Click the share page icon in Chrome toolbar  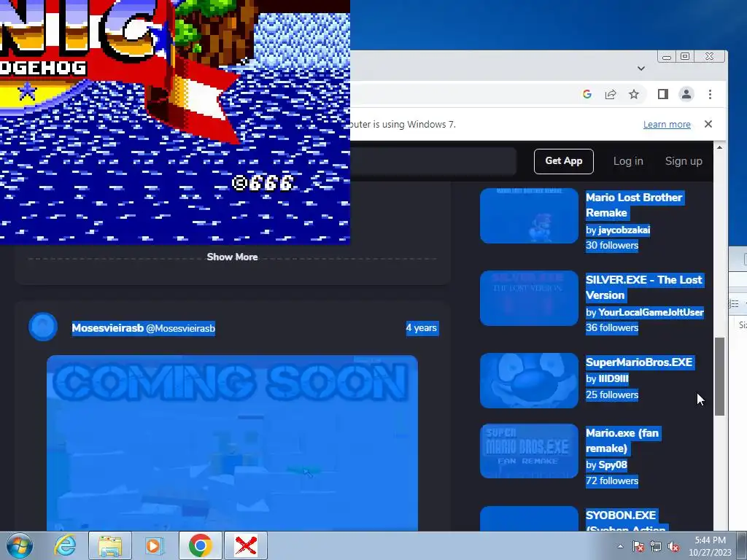click(611, 94)
